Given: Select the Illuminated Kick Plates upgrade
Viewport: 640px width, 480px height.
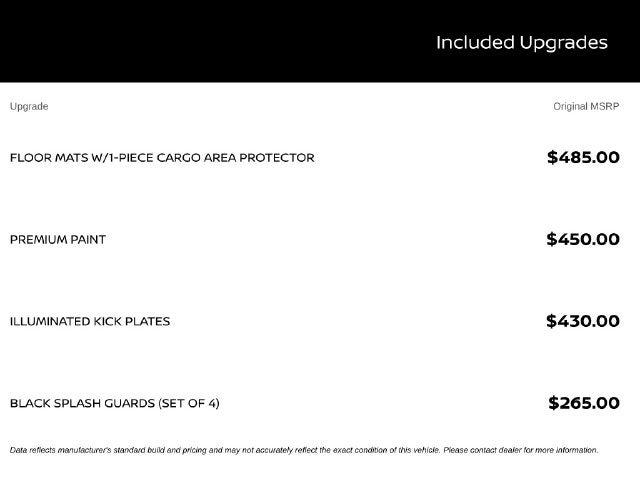Looking at the screenshot, I should click(90, 322).
